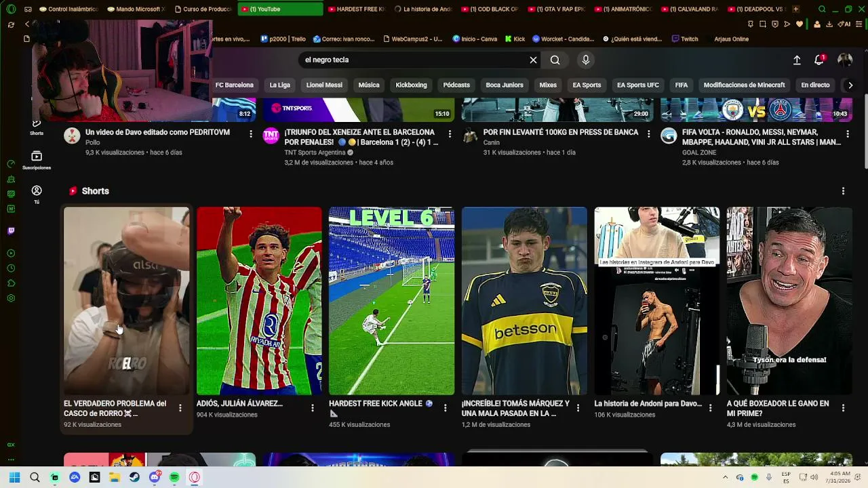Open Spotify from the Windows taskbar
868x488 pixels.
pos(174,477)
